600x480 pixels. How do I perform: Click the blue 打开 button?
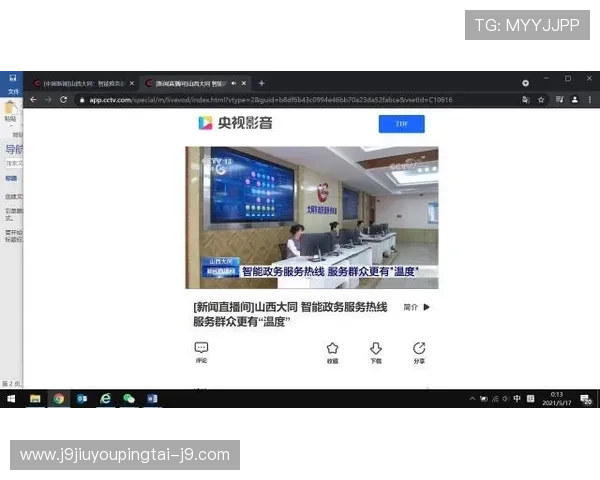pyautogui.click(x=401, y=124)
